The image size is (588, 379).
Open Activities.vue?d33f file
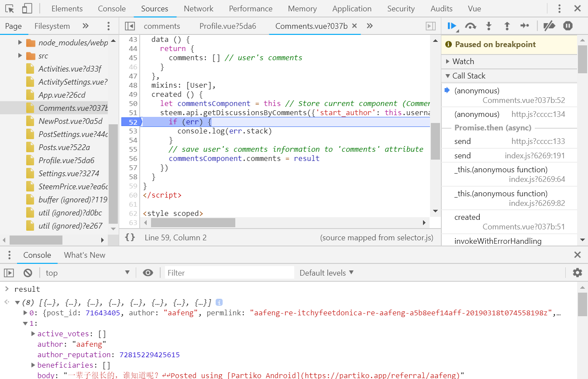[70, 69]
